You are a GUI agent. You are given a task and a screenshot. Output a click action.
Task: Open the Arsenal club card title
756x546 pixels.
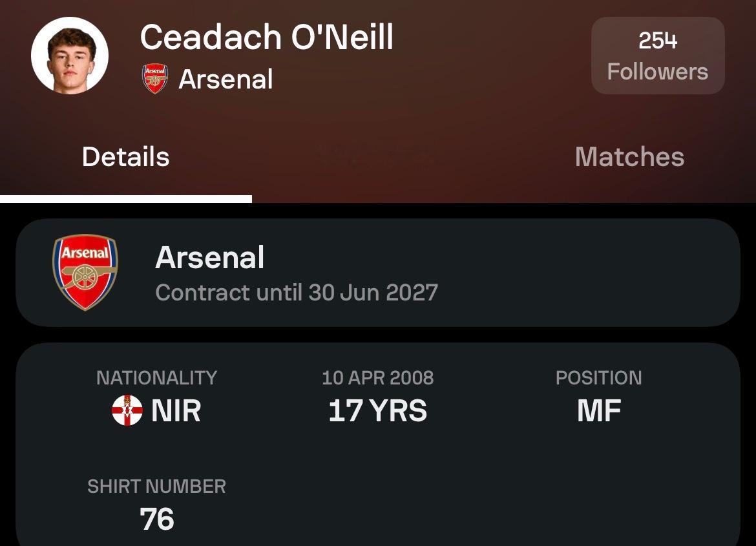coord(210,258)
